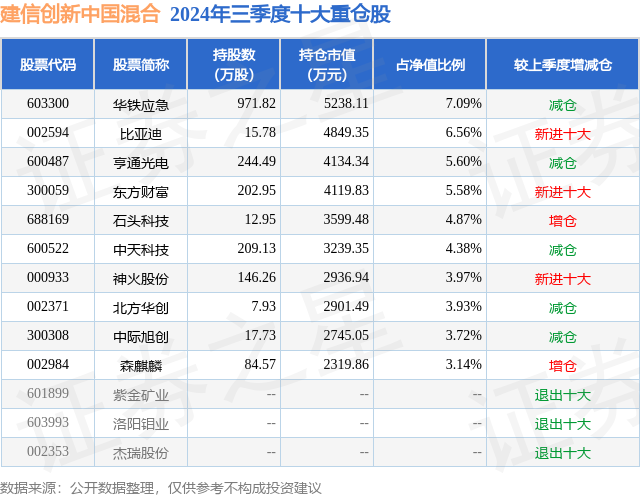640x497 pixels.
Task: Click stock code 603993
Action: click(48, 422)
